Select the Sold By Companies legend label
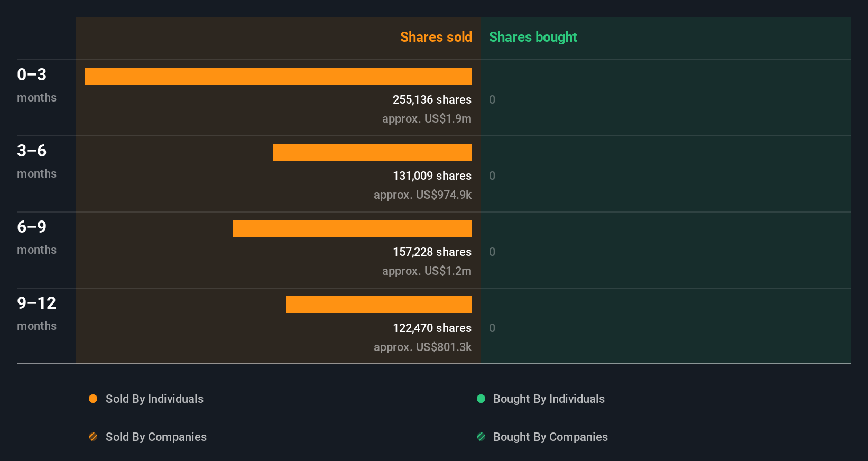This screenshot has width=868, height=461. pyautogui.click(x=156, y=437)
